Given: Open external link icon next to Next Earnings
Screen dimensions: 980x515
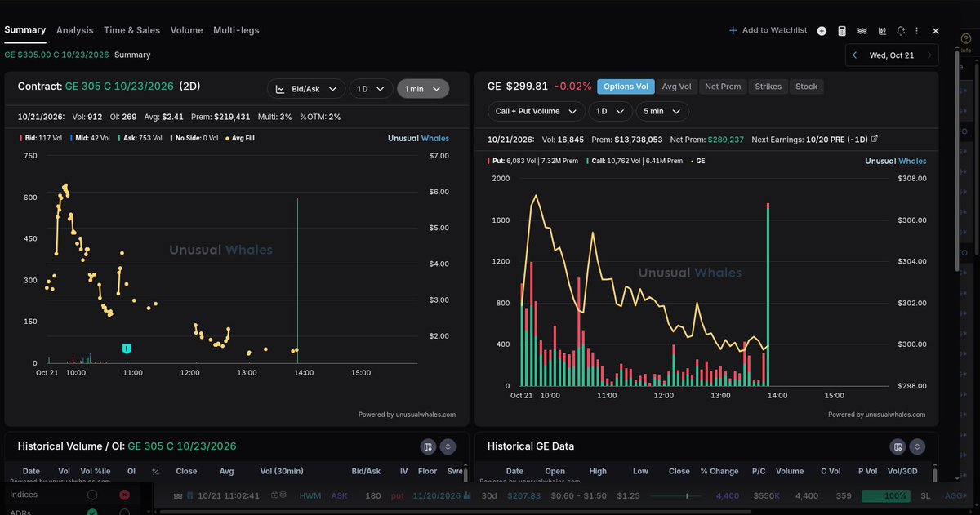Looking at the screenshot, I should (x=875, y=140).
